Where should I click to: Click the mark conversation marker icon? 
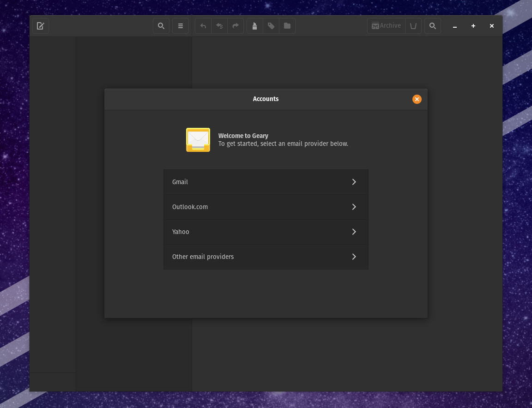click(255, 26)
